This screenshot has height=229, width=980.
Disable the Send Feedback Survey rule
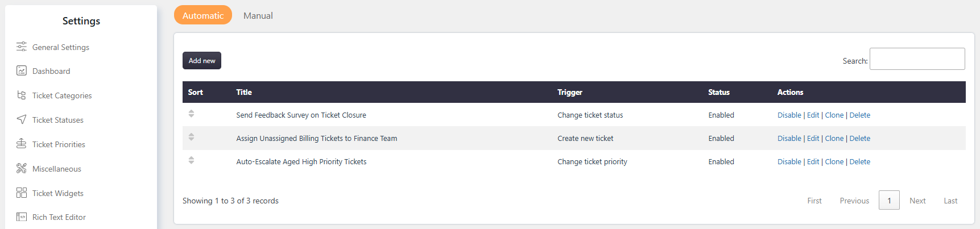coord(789,115)
